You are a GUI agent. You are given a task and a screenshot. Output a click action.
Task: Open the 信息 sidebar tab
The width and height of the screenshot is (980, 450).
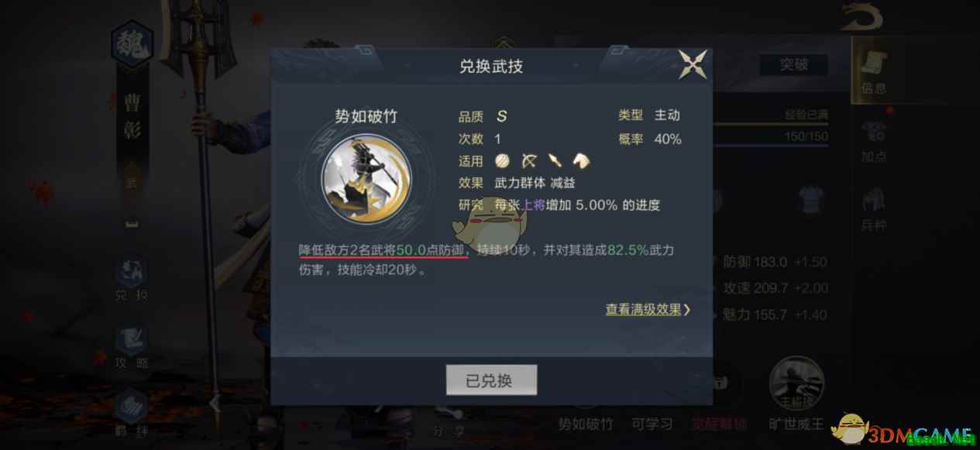874,71
